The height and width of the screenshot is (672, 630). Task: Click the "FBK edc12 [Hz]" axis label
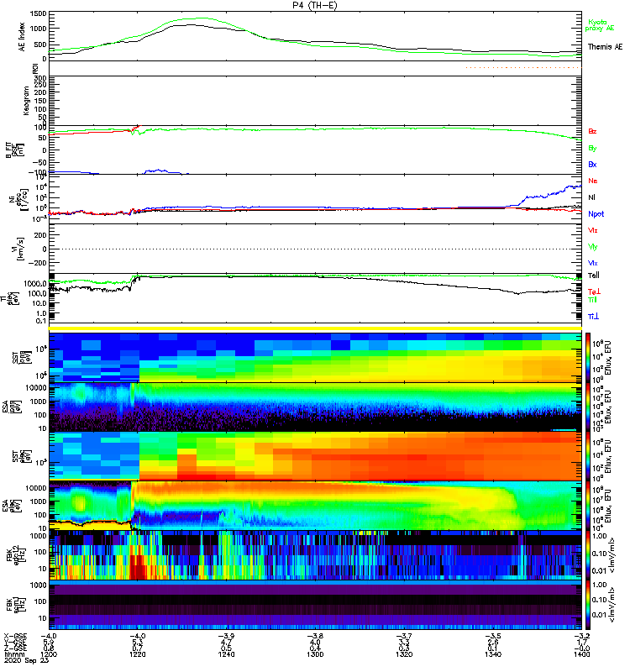pyautogui.click(x=15, y=555)
